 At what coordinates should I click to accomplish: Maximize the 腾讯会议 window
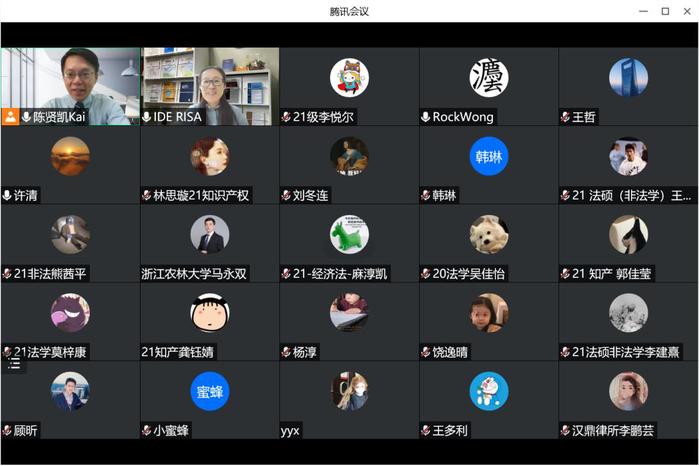pyautogui.click(x=665, y=11)
